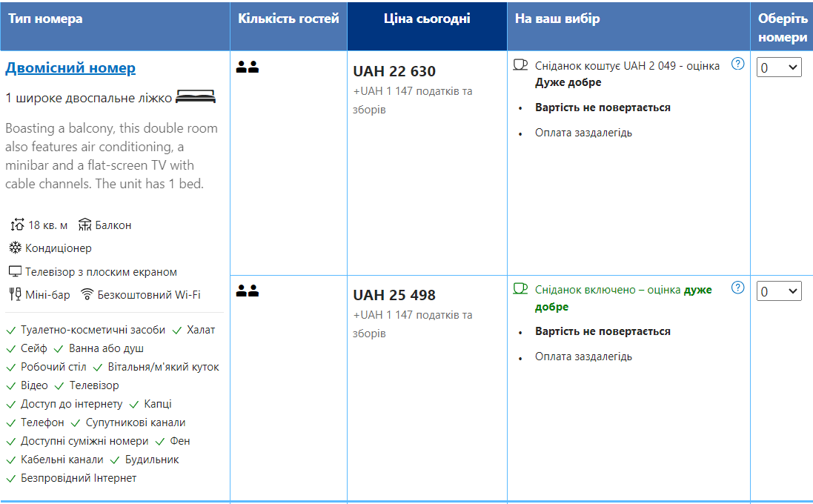
Task: Click the Безкоштовний Wi-Fi icon
Action: 87,294
